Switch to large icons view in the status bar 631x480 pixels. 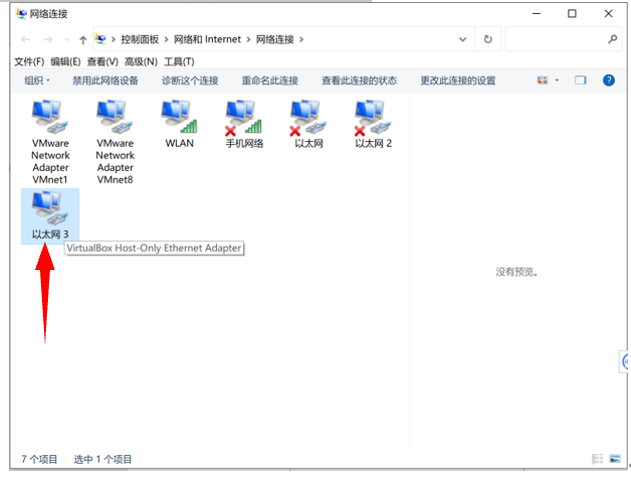615,459
